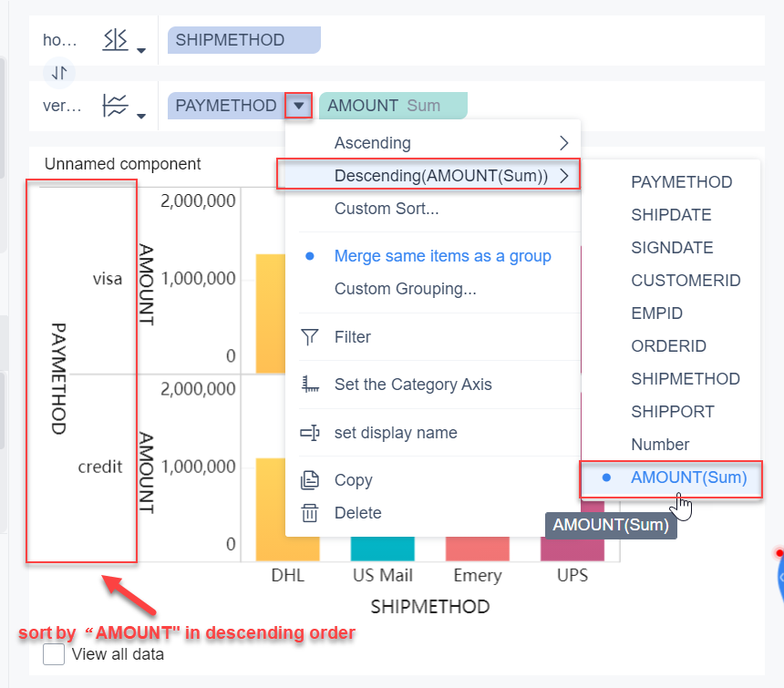The height and width of the screenshot is (688, 784).
Task: Click the Unnamed component title
Action: pyautogui.click(x=122, y=164)
